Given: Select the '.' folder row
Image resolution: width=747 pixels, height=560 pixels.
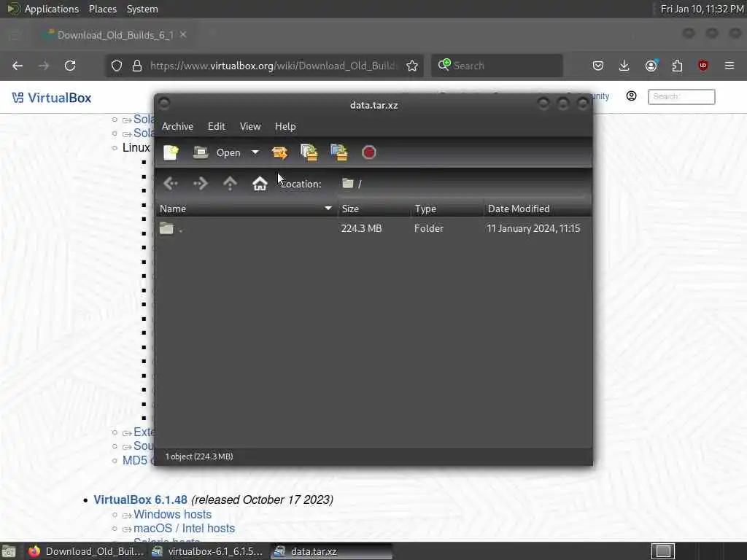Looking at the screenshot, I should tap(374, 228).
